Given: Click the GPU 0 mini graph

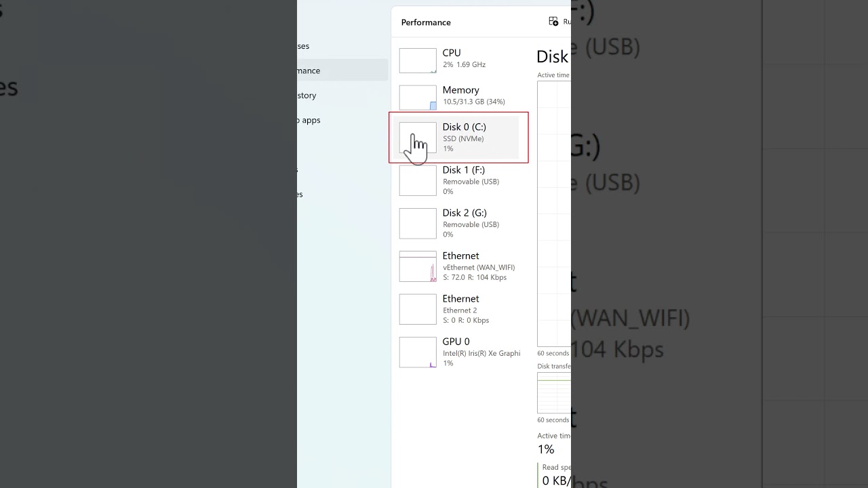Looking at the screenshot, I should tap(418, 352).
